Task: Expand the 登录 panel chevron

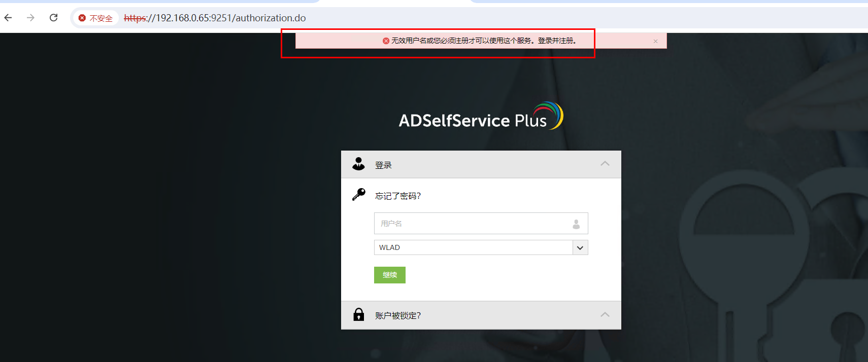Action: click(x=605, y=163)
